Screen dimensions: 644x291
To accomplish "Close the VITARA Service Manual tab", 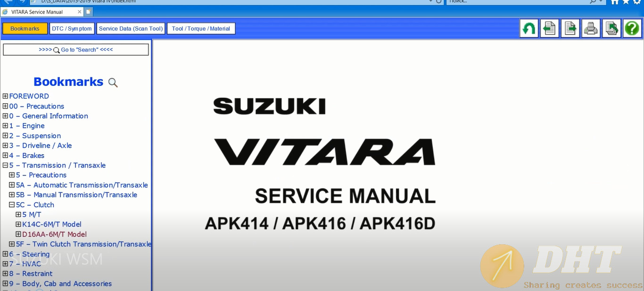I will [79, 12].
